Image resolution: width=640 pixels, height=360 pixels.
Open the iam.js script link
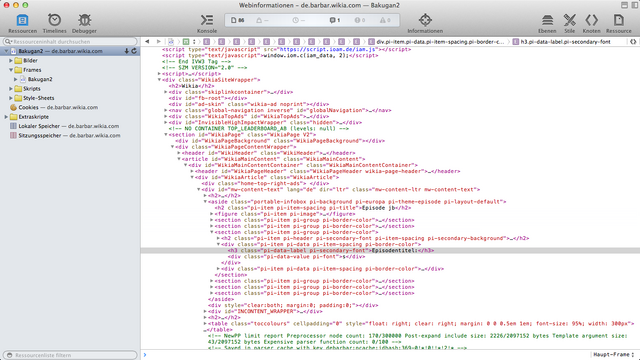[x=328, y=49]
